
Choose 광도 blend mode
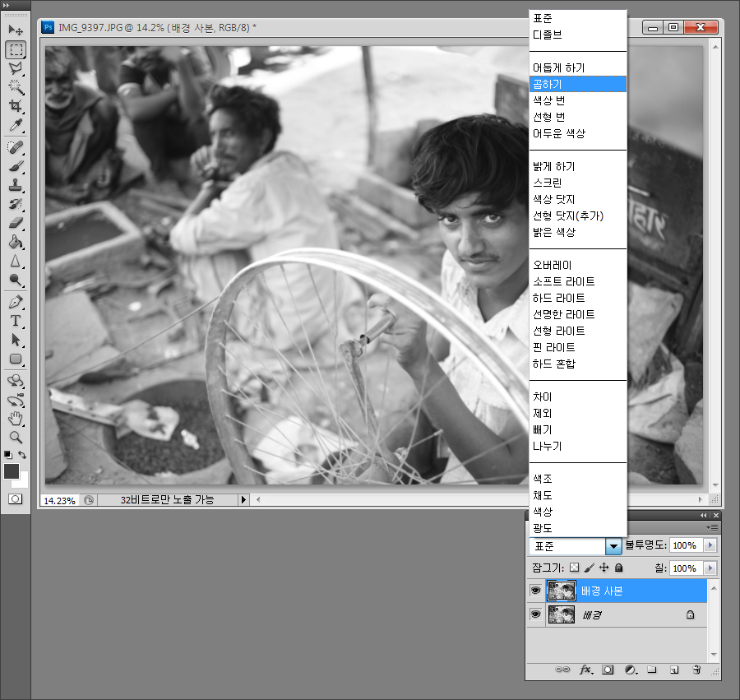[578, 528]
